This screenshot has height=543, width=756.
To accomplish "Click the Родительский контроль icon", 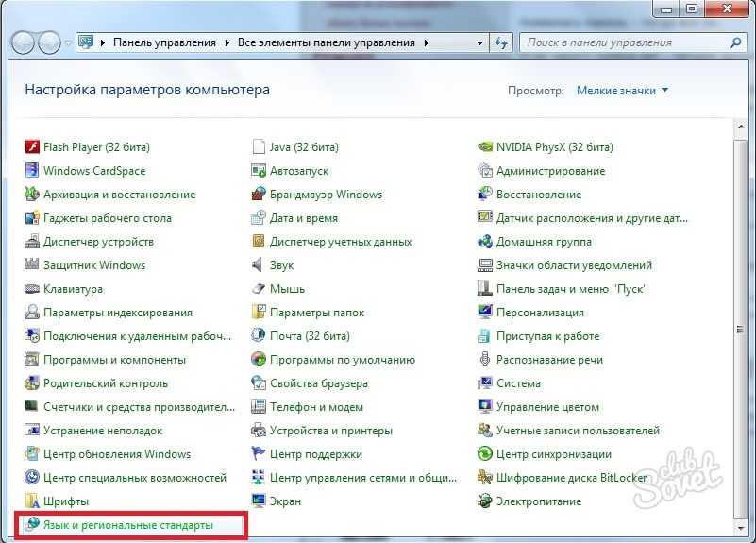I will pos(32,382).
